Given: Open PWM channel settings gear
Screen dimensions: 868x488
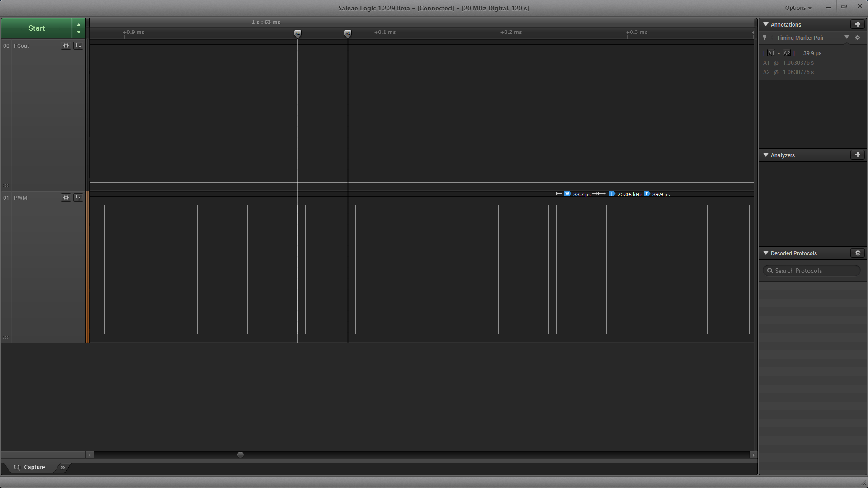Looking at the screenshot, I should [x=66, y=197].
